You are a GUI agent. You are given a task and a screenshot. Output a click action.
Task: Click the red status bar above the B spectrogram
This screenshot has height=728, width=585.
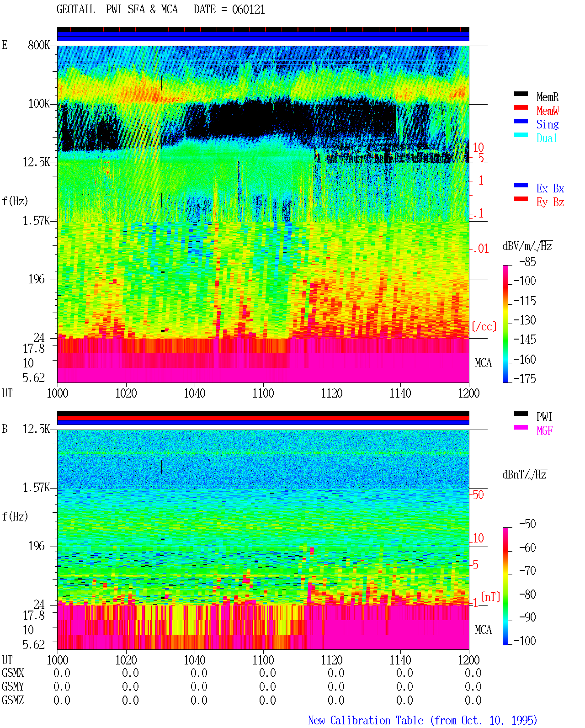coord(263,418)
